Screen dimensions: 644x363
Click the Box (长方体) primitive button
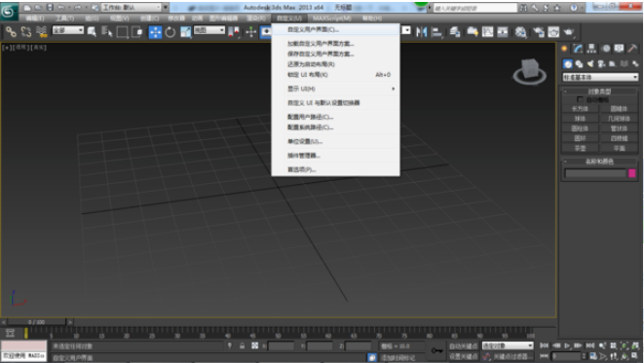580,109
